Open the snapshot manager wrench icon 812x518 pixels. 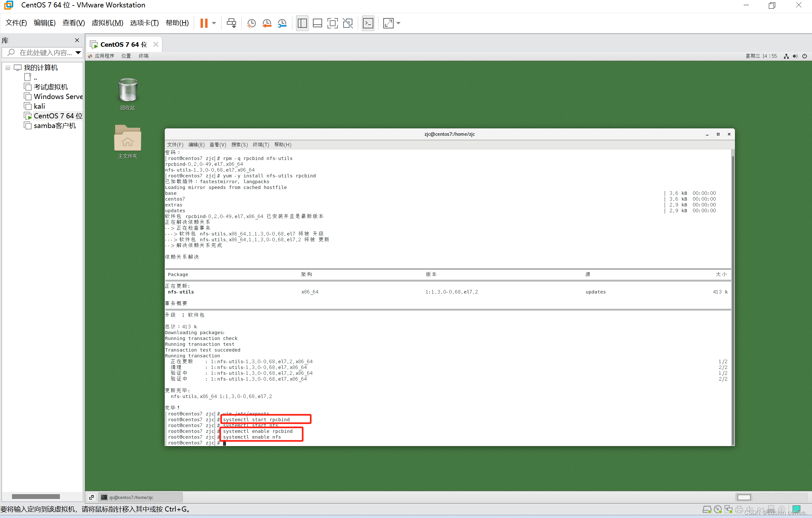(x=282, y=23)
